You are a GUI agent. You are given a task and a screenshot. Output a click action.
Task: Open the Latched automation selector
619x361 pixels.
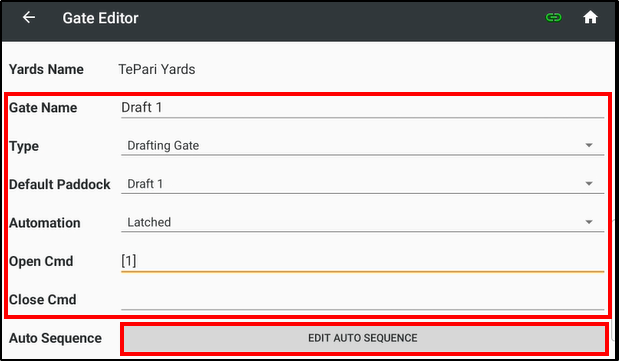(362, 222)
